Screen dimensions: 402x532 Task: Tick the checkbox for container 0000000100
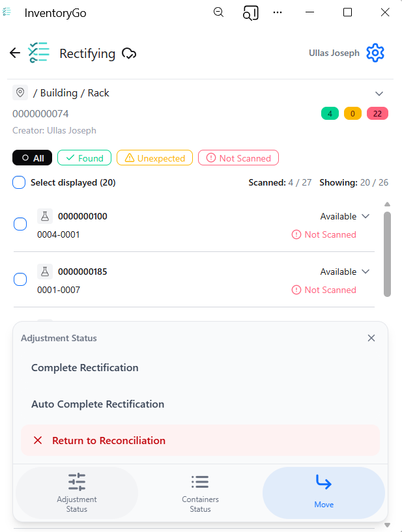[20, 224]
